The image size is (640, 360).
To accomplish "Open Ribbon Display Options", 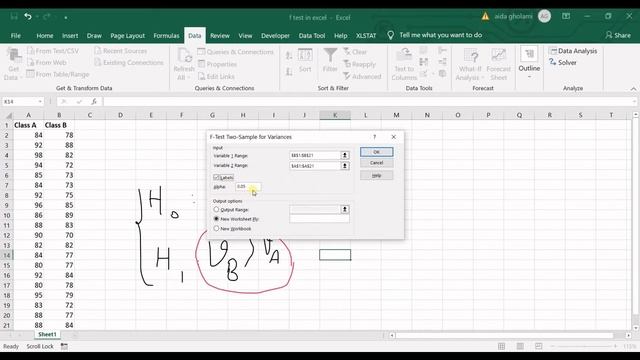I will point(566,16).
